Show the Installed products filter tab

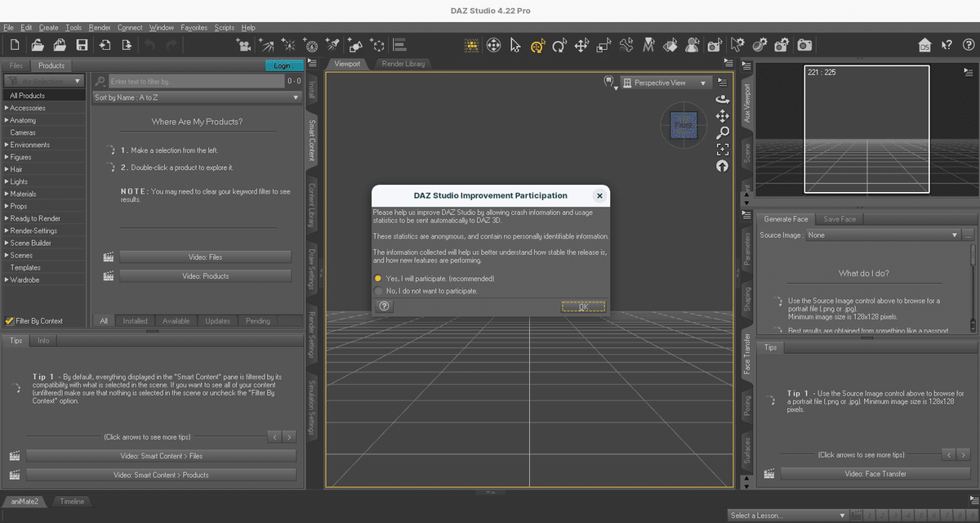tap(136, 321)
